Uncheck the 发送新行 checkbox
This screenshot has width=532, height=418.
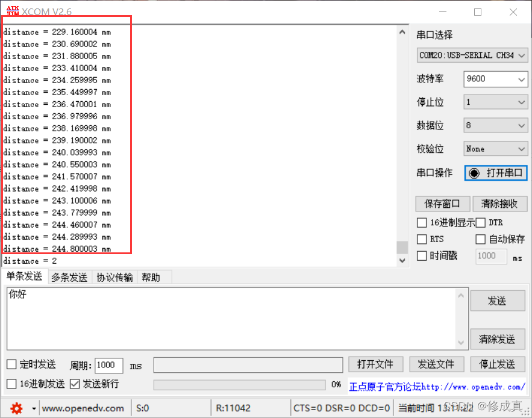tap(75, 384)
